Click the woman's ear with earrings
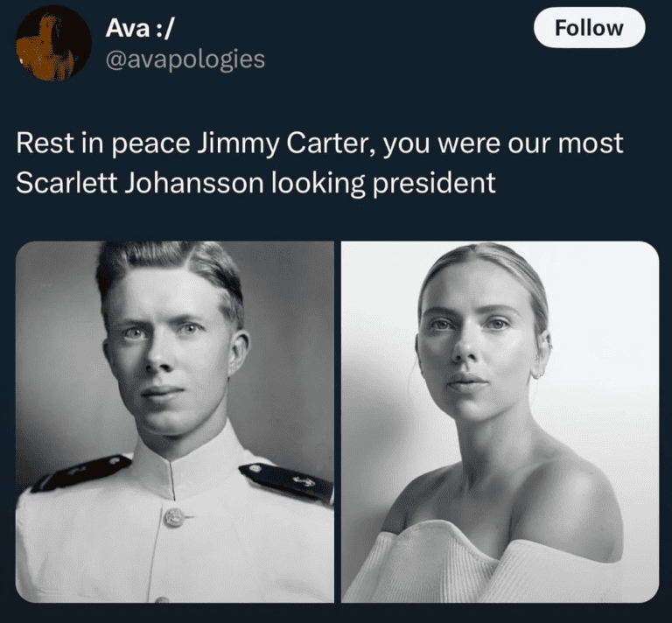The height and width of the screenshot is (623, 672). [541, 353]
